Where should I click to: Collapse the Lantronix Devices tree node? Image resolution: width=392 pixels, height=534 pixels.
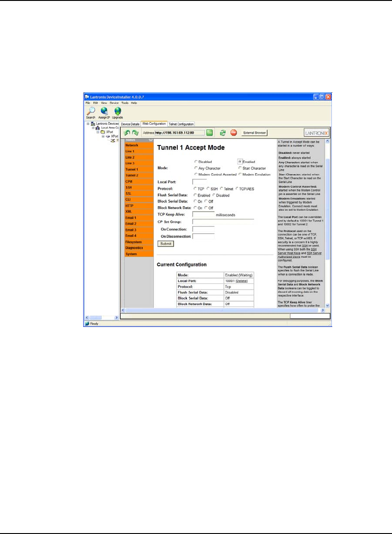[x=88, y=123]
